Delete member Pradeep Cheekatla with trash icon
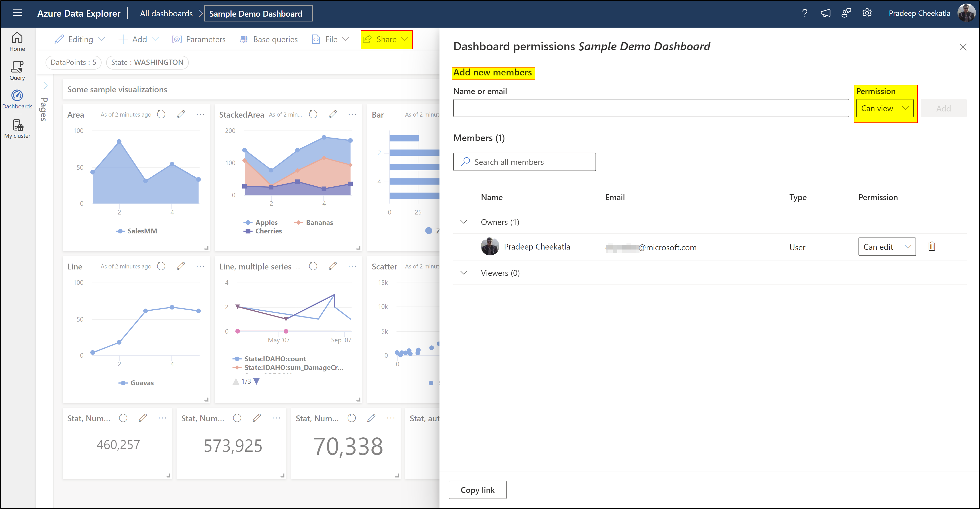Screen dimensions: 980x509 pos(932,246)
